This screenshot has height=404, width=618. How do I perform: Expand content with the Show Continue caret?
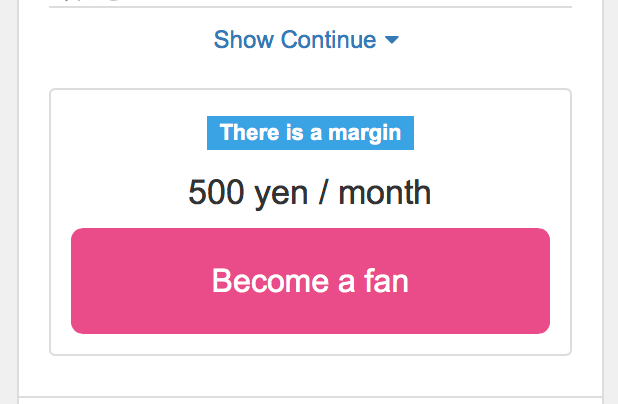click(x=392, y=40)
